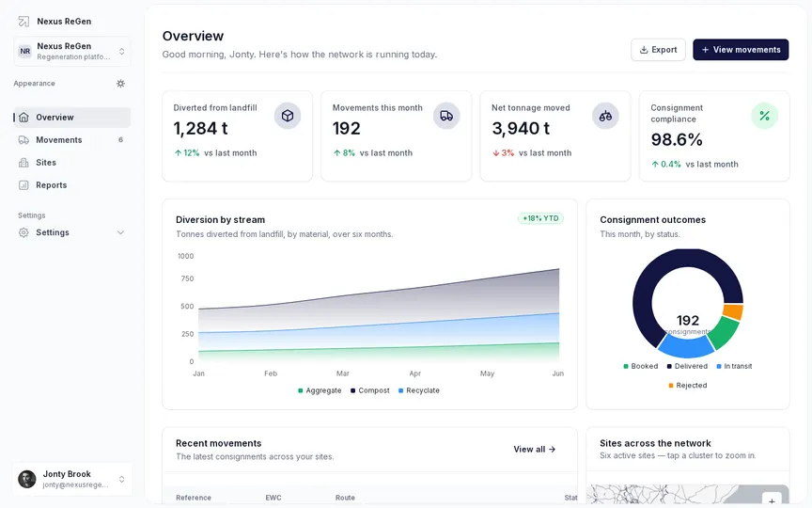
Task: Toggle the Appearance theme sun icon
Action: [120, 84]
